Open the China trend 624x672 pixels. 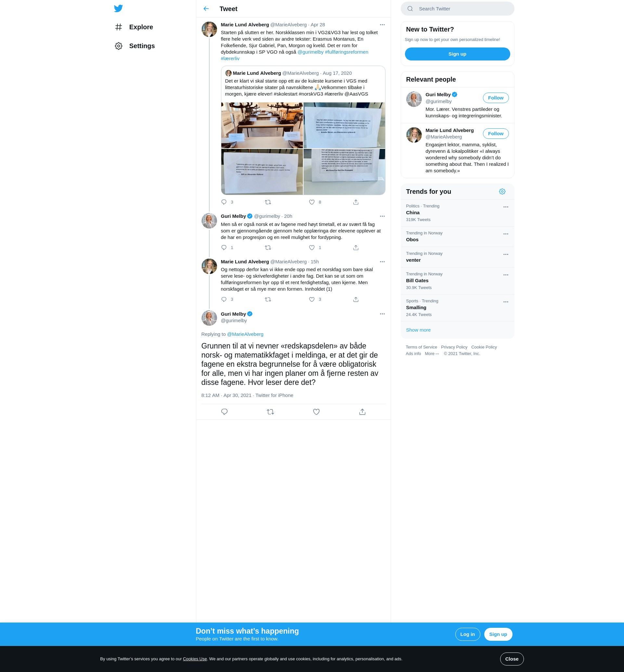[457, 213]
